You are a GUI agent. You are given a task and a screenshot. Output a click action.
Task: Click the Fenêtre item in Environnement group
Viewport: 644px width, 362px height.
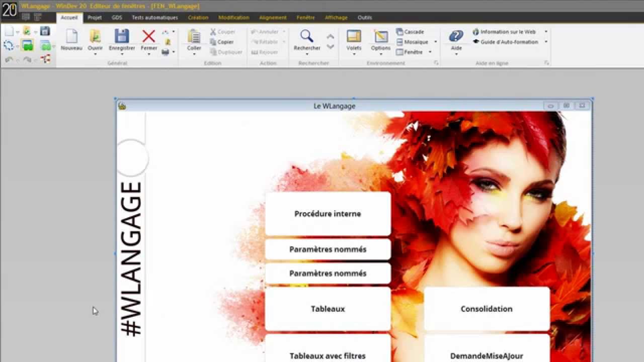pyautogui.click(x=411, y=52)
